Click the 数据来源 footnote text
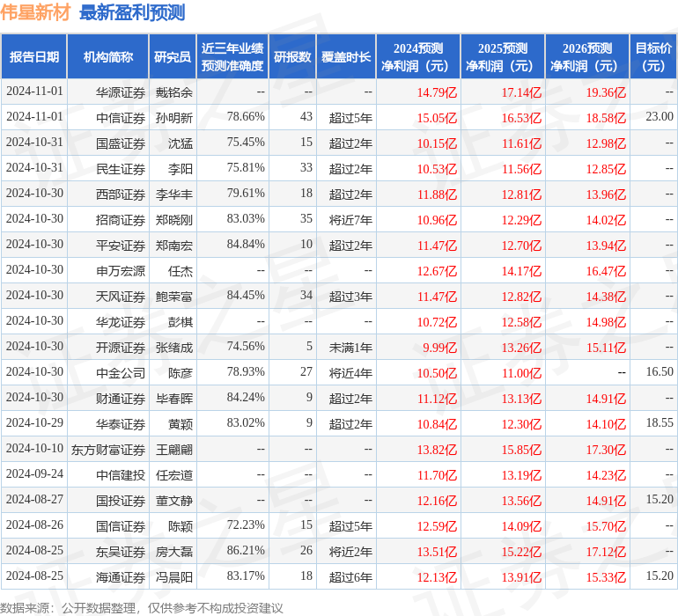 (142, 608)
